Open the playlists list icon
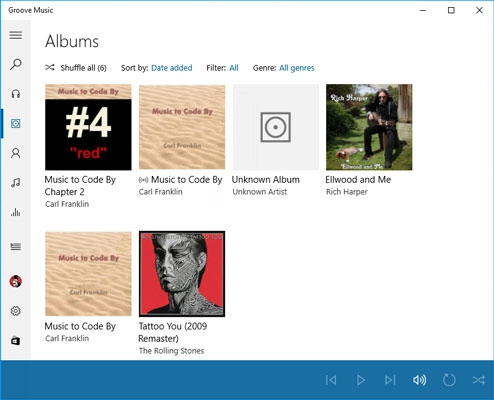Image resolution: width=494 pixels, height=400 pixels. pyautogui.click(x=16, y=246)
